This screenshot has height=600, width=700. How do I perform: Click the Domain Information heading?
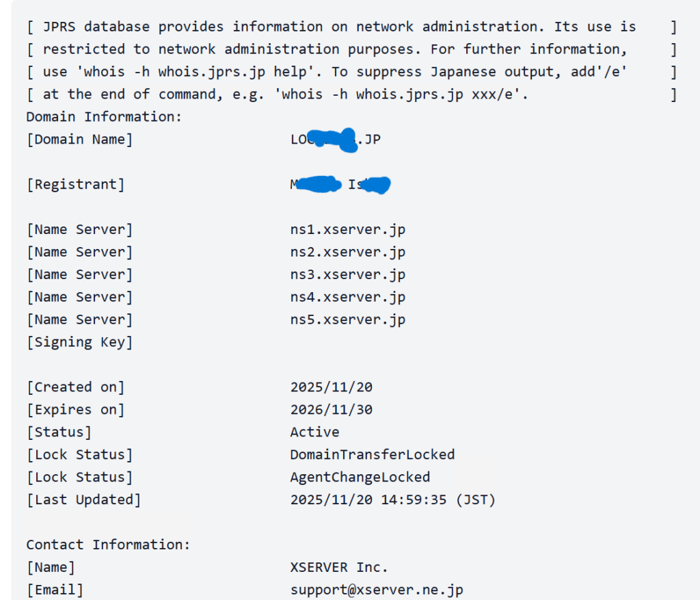(x=104, y=117)
